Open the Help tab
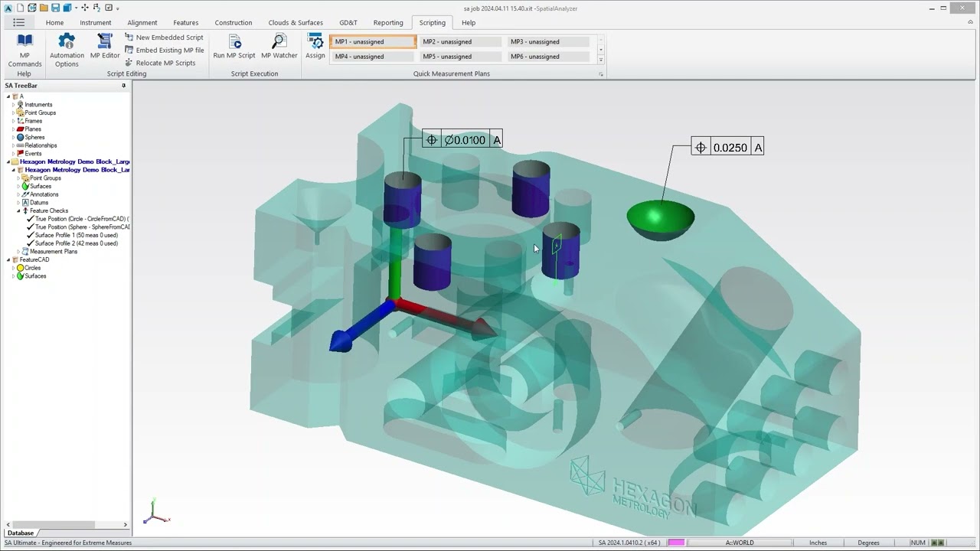The width and height of the screenshot is (980, 551). pyautogui.click(x=469, y=23)
